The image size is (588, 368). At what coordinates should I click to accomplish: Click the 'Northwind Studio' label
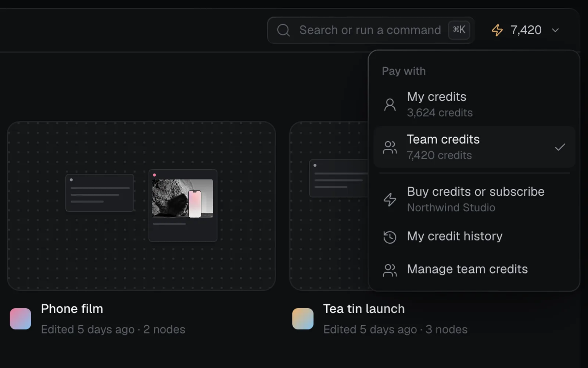coord(451,208)
